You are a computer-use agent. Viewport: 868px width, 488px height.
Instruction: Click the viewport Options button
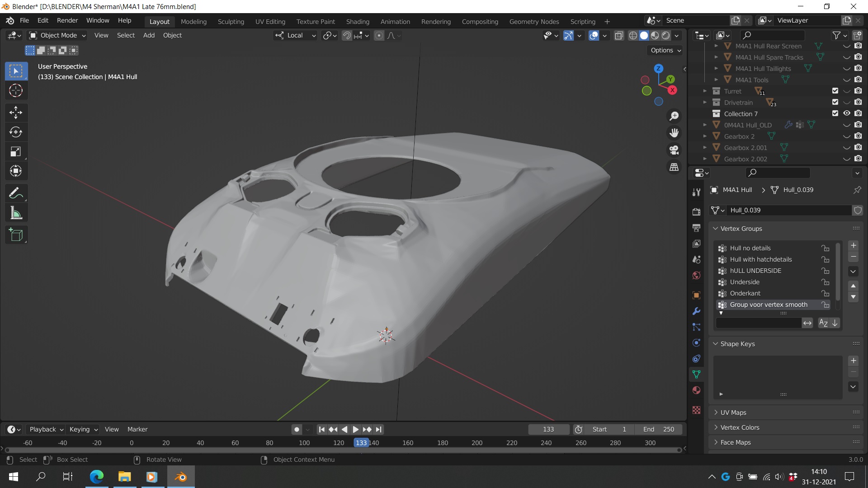coord(665,50)
